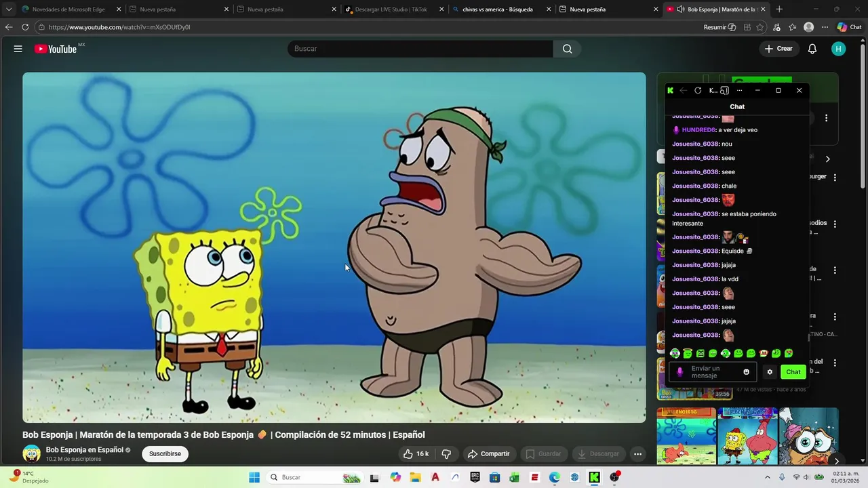Open media control music icon in Edge toolbar

click(776, 27)
